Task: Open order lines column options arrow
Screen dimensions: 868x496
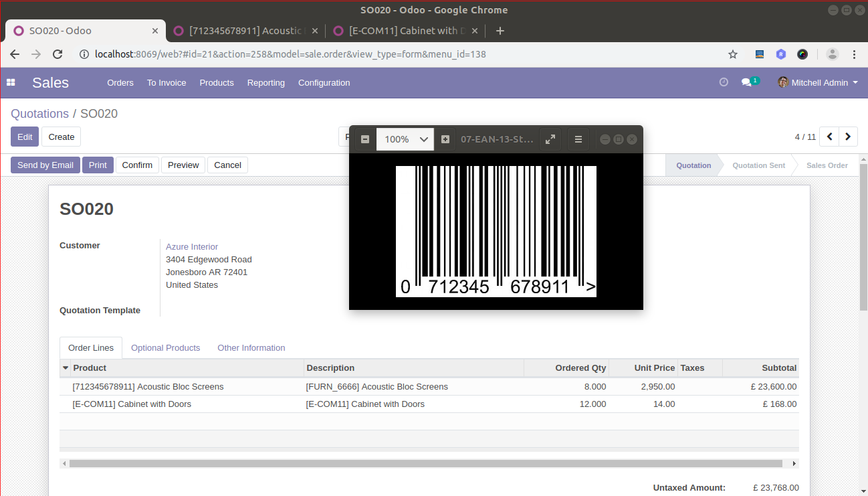Action: [66, 368]
